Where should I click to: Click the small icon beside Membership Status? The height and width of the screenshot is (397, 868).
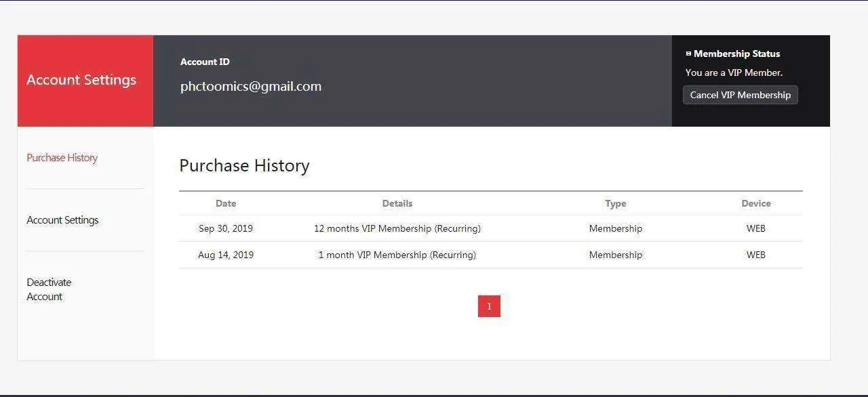[x=688, y=54]
